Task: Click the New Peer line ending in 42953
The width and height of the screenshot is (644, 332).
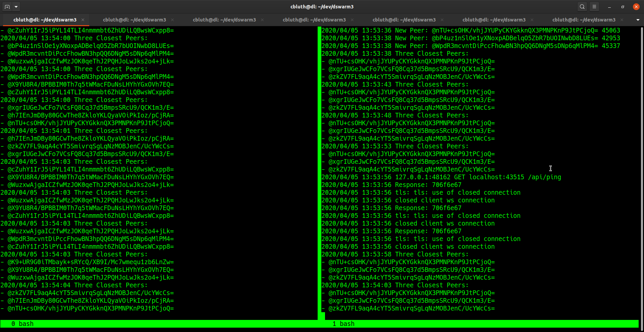Action: click(x=471, y=38)
